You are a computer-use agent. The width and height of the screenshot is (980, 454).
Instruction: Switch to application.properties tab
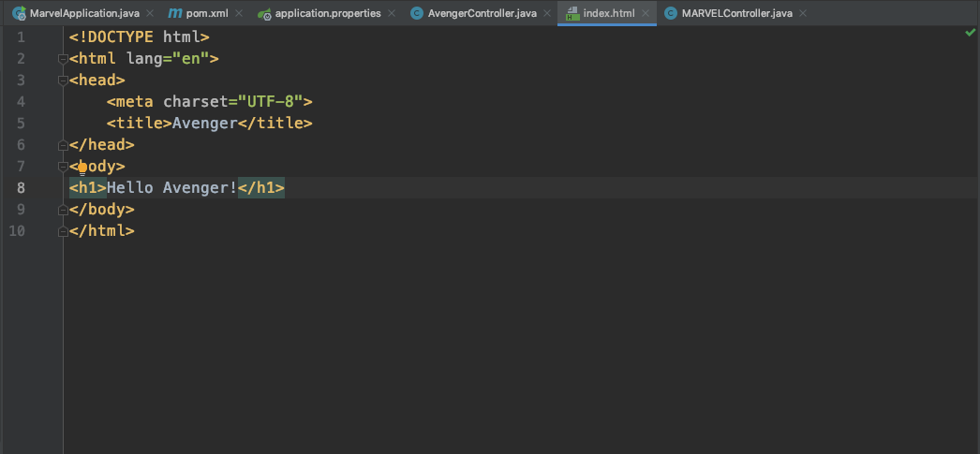328,13
